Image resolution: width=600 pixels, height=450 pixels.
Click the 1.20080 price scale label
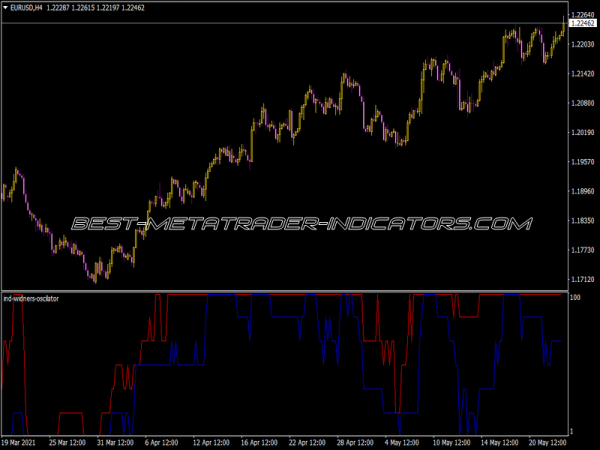pyautogui.click(x=582, y=103)
